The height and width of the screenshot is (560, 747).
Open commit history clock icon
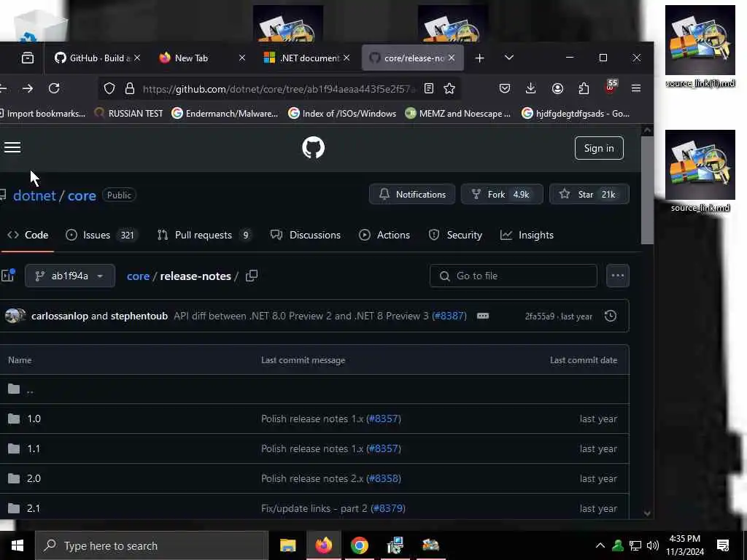click(x=611, y=316)
